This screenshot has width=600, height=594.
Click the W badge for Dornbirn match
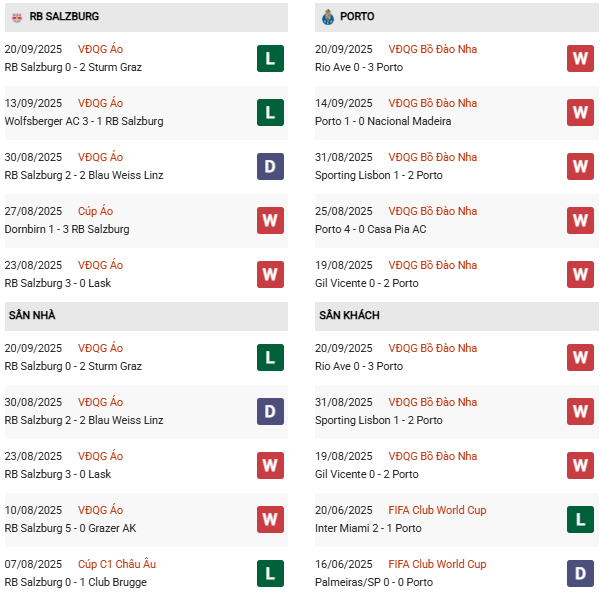pyautogui.click(x=270, y=220)
